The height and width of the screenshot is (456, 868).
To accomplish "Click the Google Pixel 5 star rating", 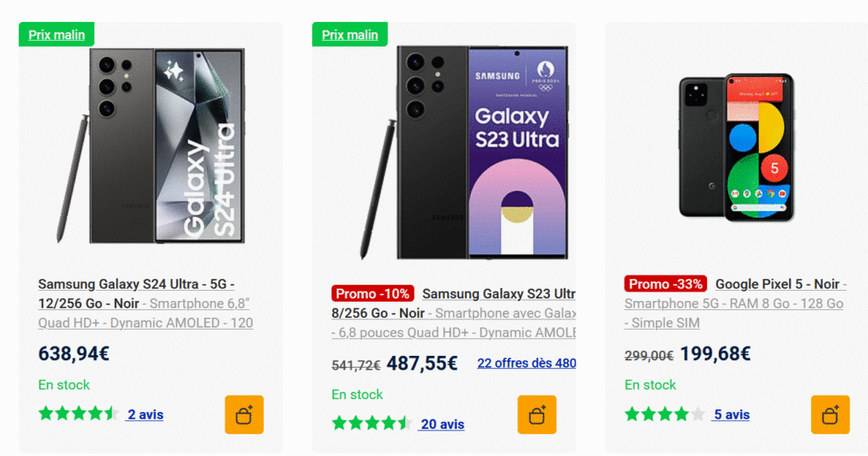I will pyautogui.click(x=665, y=414).
